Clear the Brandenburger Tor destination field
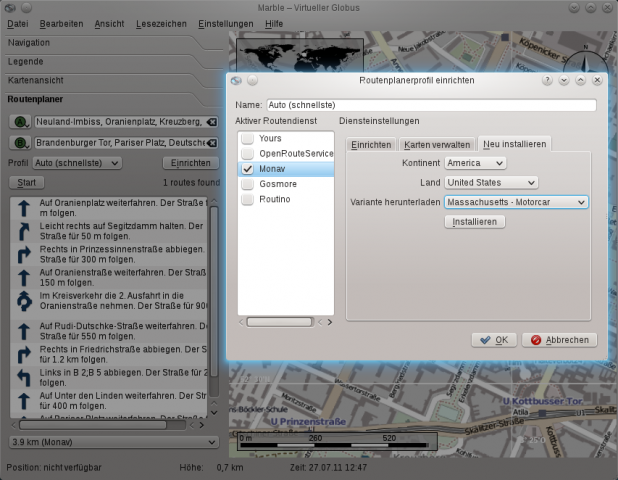This screenshot has width=618, height=480. tap(211, 143)
